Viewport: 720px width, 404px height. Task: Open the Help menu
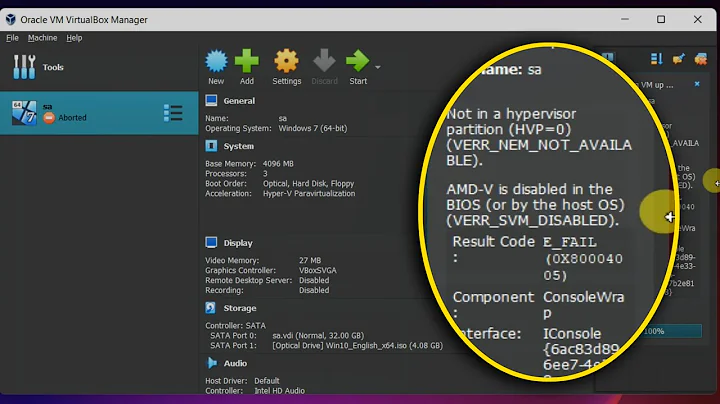[74, 38]
